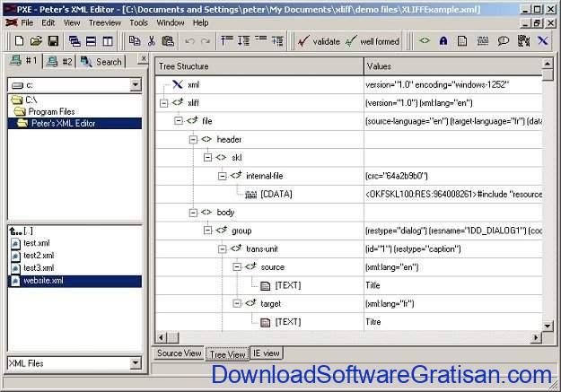This screenshot has height=392, width=561.
Task: Select the [CDATA] tree node
Action: click(268, 195)
